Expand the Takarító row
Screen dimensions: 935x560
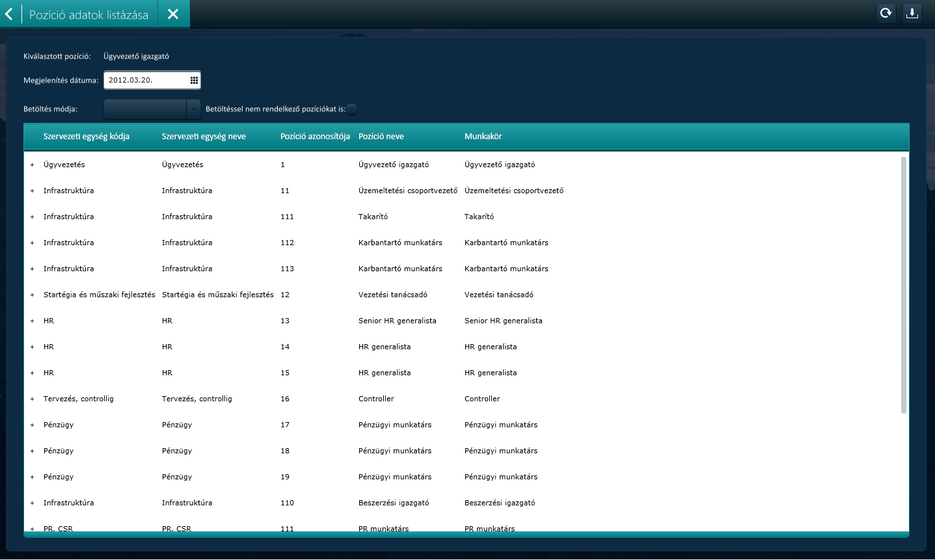click(32, 217)
